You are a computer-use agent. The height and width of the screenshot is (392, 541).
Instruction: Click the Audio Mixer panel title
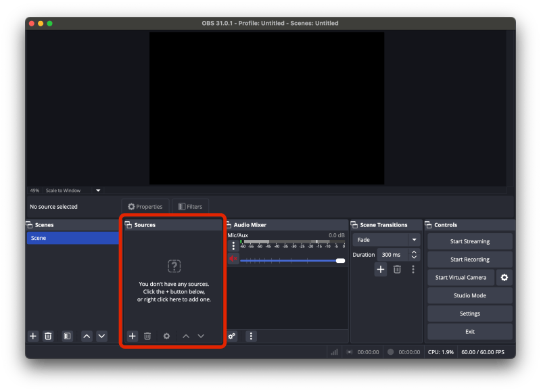[250, 225]
